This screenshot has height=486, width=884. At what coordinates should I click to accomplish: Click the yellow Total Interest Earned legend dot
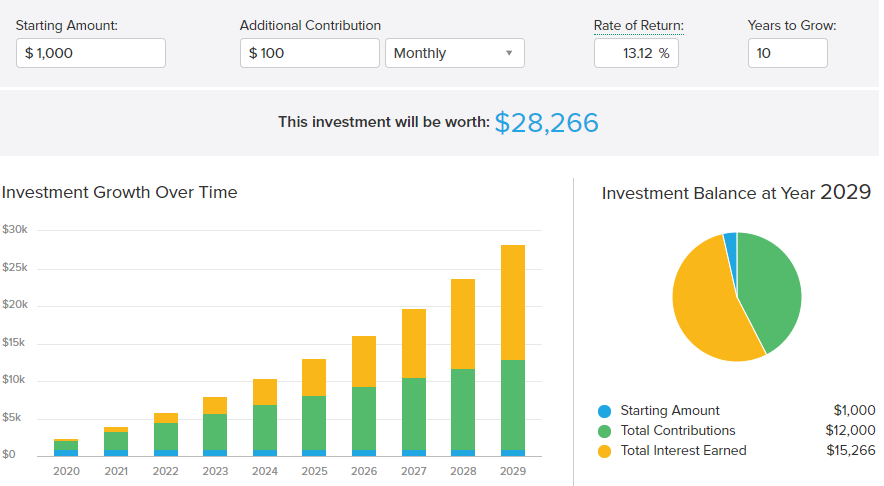coord(603,451)
